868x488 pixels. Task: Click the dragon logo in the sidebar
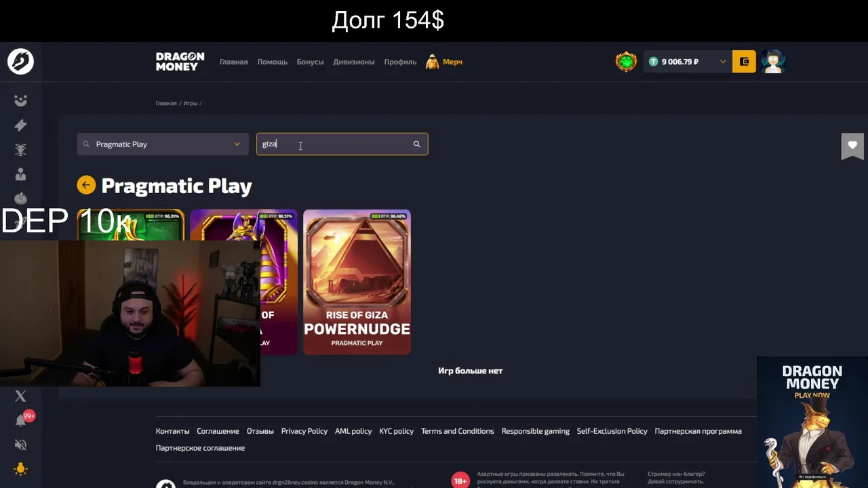(x=20, y=62)
